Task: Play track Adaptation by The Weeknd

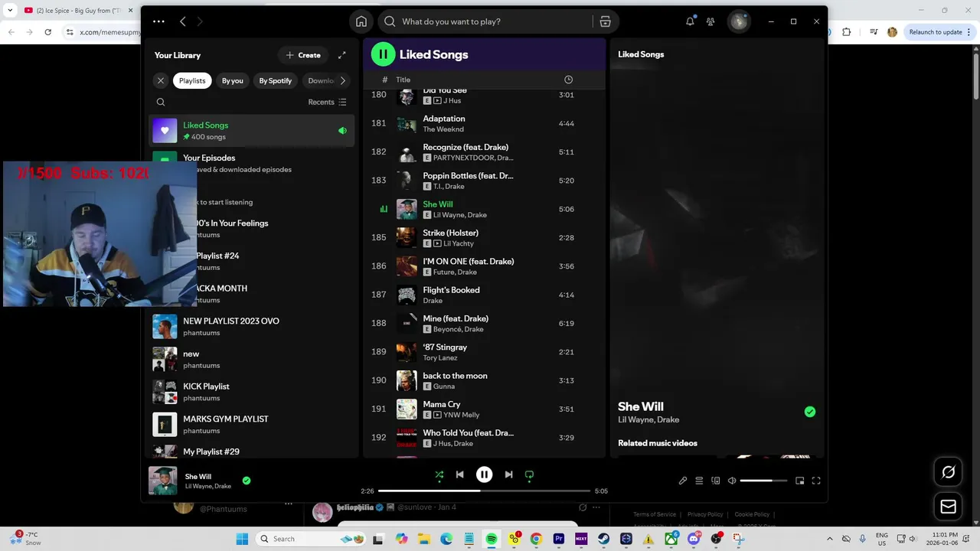Action: point(482,123)
